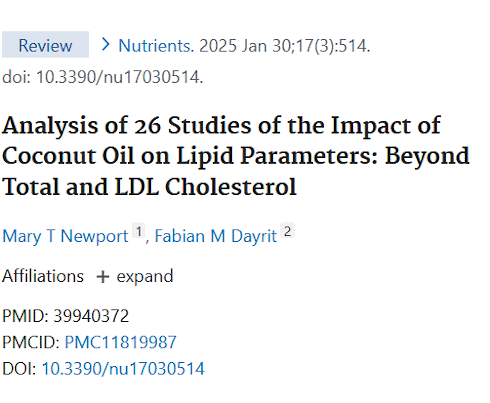The width and height of the screenshot is (490, 403).
Task: Click the DOI label text
Action: (x=19, y=369)
